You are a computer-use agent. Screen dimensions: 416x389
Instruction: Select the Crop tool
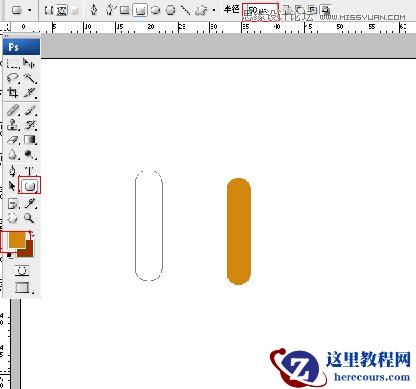[13, 93]
